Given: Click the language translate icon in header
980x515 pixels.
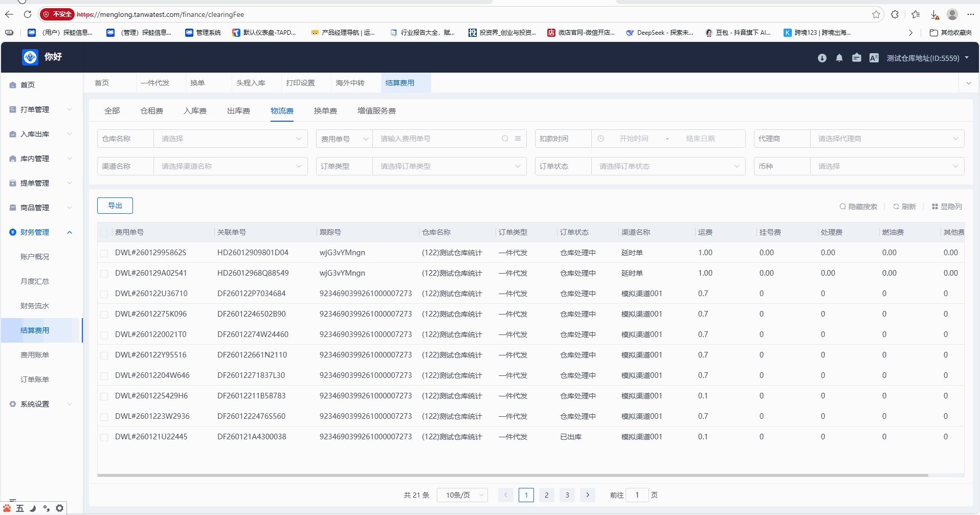Looking at the screenshot, I should pyautogui.click(x=874, y=58).
